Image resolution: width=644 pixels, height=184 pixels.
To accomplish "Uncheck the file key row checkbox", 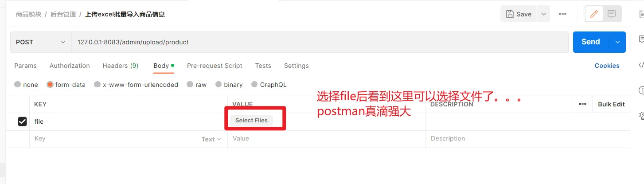I will pyautogui.click(x=22, y=121).
